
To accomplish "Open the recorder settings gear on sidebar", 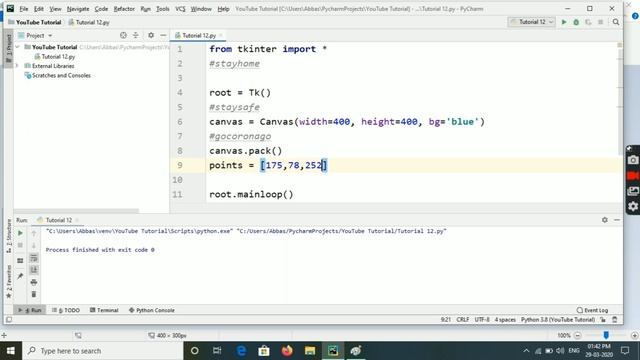I will point(633,207).
